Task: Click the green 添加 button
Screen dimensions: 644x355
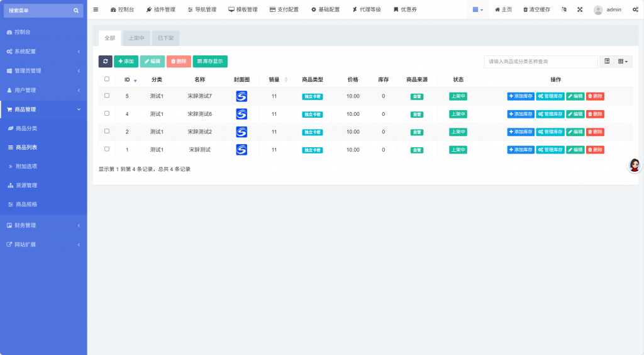Action: coord(126,61)
